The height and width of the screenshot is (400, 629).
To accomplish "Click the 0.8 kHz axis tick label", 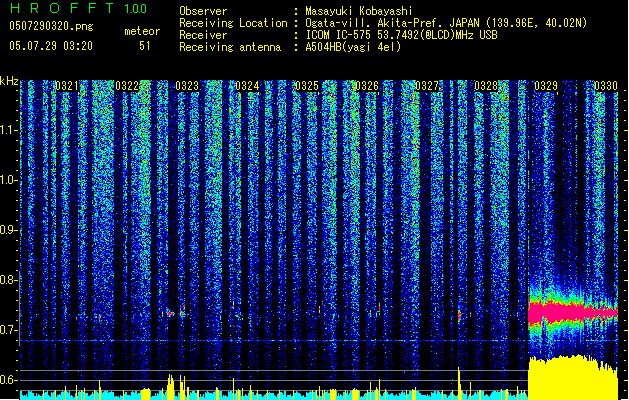I will (x=9, y=280).
